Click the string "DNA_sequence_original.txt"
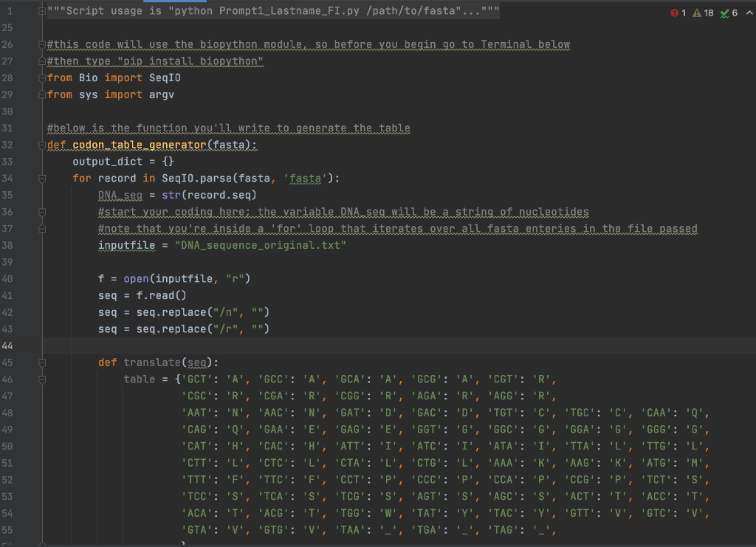This screenshot has height=547, width=756. click(261, 246)
